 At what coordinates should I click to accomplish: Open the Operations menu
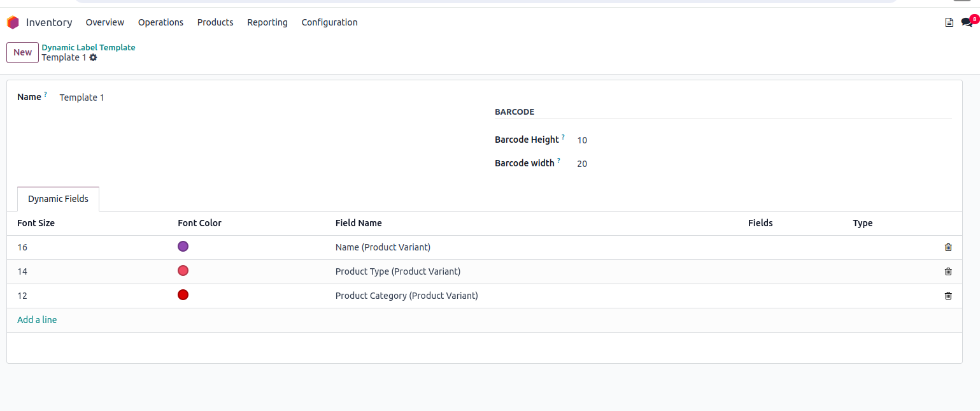pos(160,22)
